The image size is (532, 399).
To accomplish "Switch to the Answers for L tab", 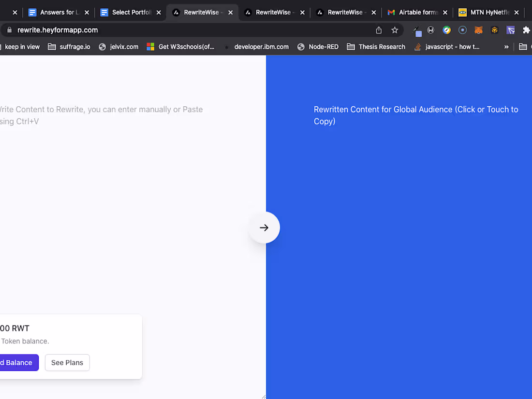I will pos(59,13).
